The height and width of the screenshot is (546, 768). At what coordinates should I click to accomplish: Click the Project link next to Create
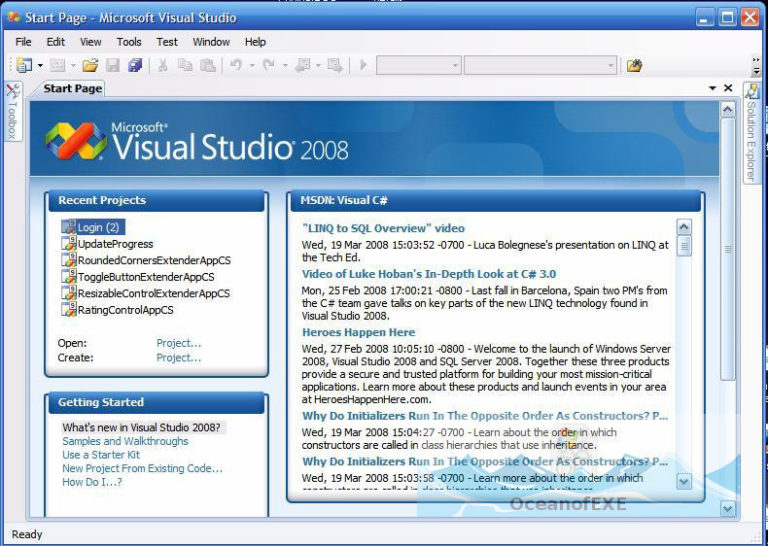(x=178, y=358)
